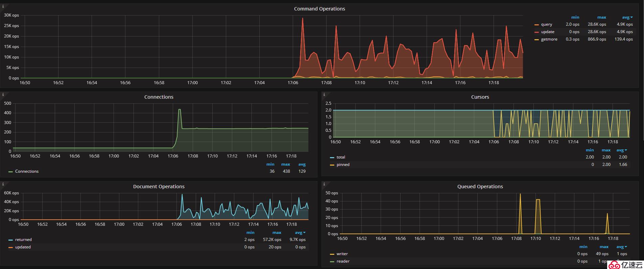The height and width of the screenshot is (269, 644).
Task: Sort Command Operations legend by avg
Action: coord(627,17)
